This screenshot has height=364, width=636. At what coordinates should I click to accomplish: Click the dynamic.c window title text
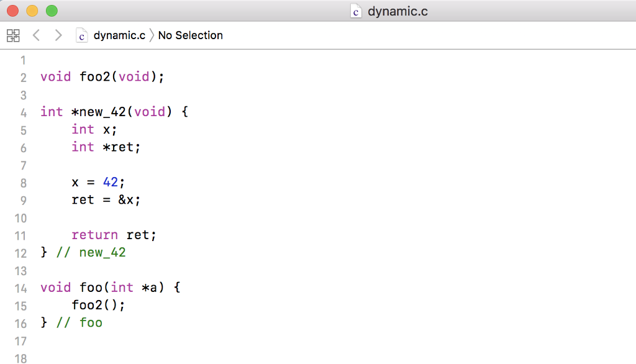pos(397,11)
